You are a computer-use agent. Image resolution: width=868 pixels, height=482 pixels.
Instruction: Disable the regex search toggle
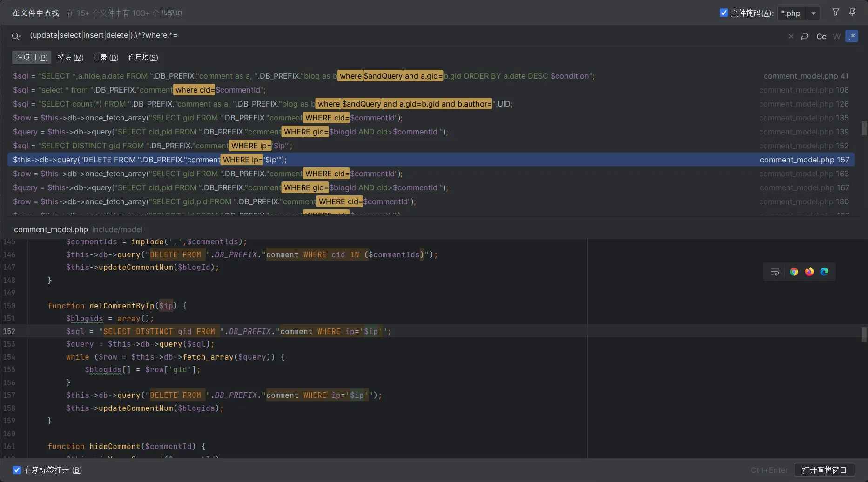pos(852,36)
